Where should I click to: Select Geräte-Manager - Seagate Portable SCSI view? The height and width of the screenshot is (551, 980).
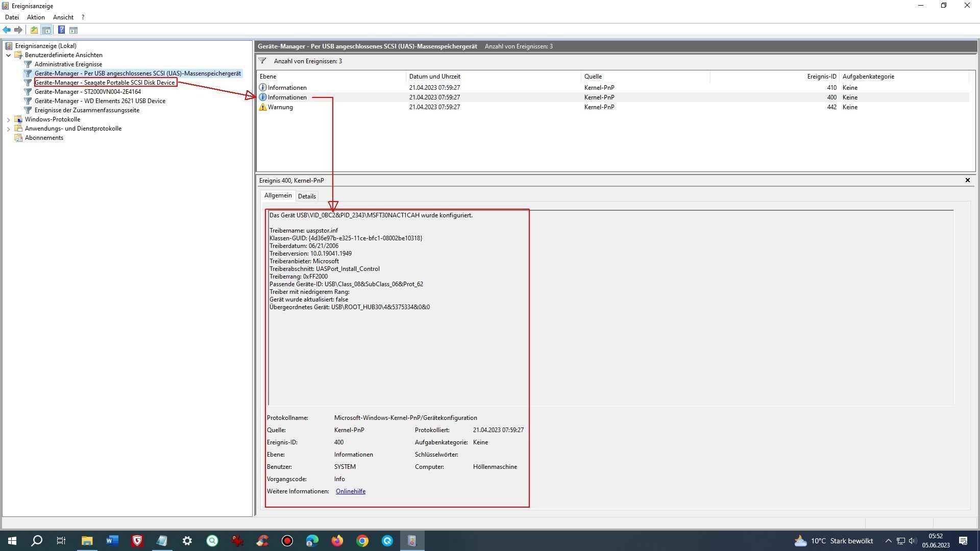(x=105, y=83)
